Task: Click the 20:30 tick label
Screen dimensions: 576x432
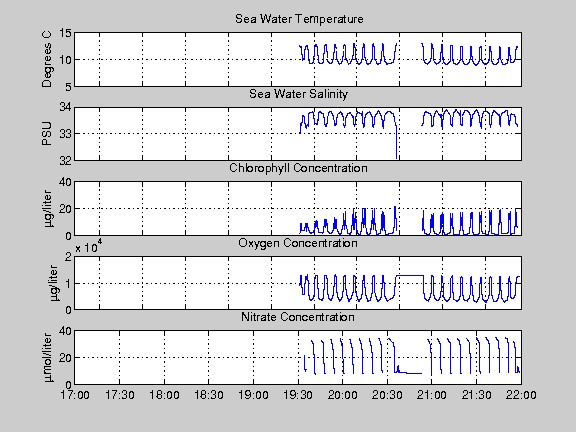Action: [x=387, y=395]
